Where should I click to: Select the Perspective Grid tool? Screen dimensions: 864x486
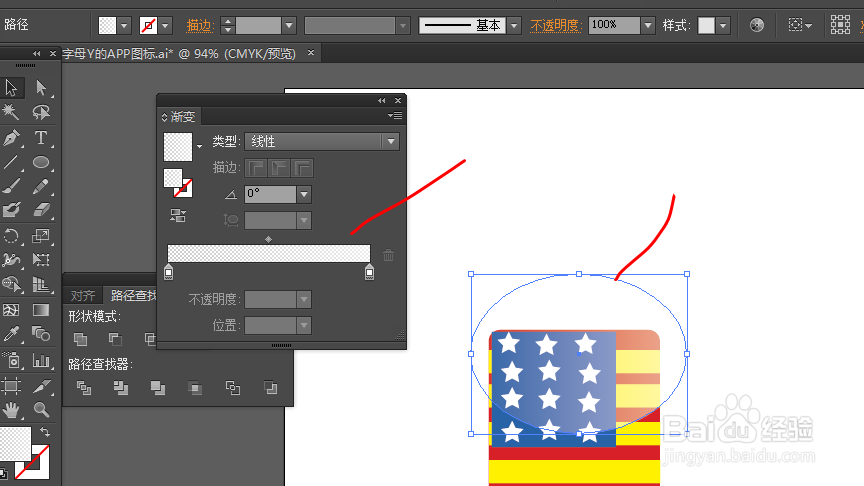click(x=41, y=284)
